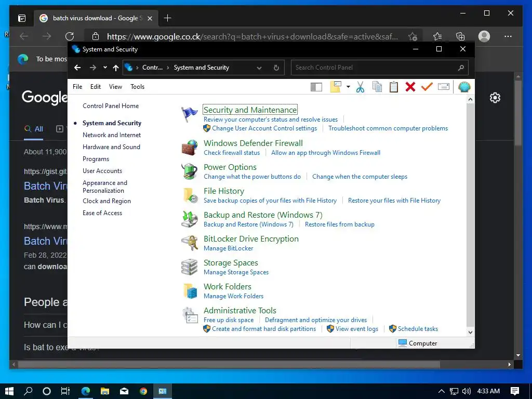Click the folder views toolbar icon
Screen dimensions: 532x399
pos(336,87)
